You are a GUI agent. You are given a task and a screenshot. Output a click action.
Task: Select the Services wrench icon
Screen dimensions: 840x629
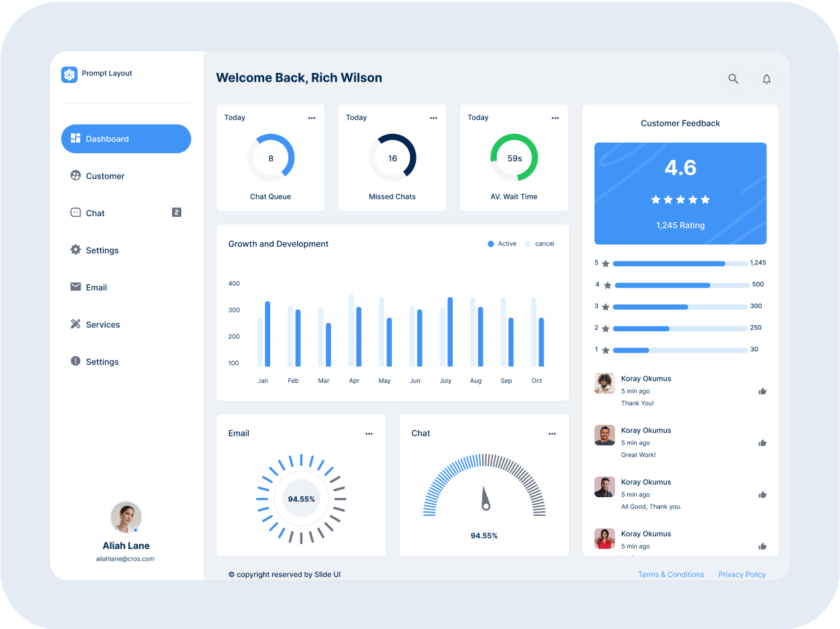(x=76, y=324)
